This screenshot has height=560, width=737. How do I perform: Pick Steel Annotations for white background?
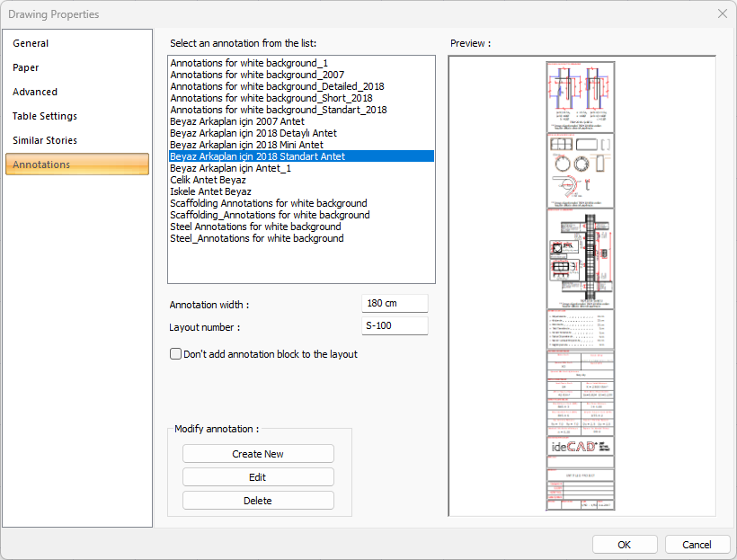[255, 227]
